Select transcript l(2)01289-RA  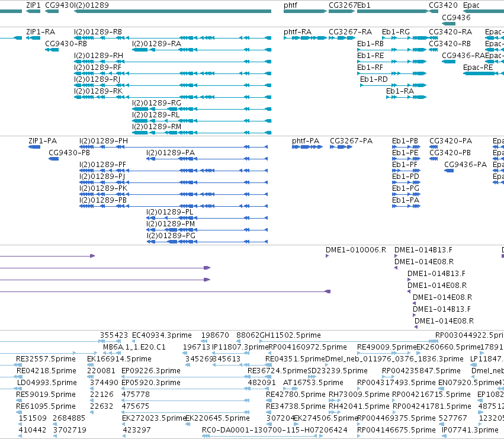click(x=156, y=44)
